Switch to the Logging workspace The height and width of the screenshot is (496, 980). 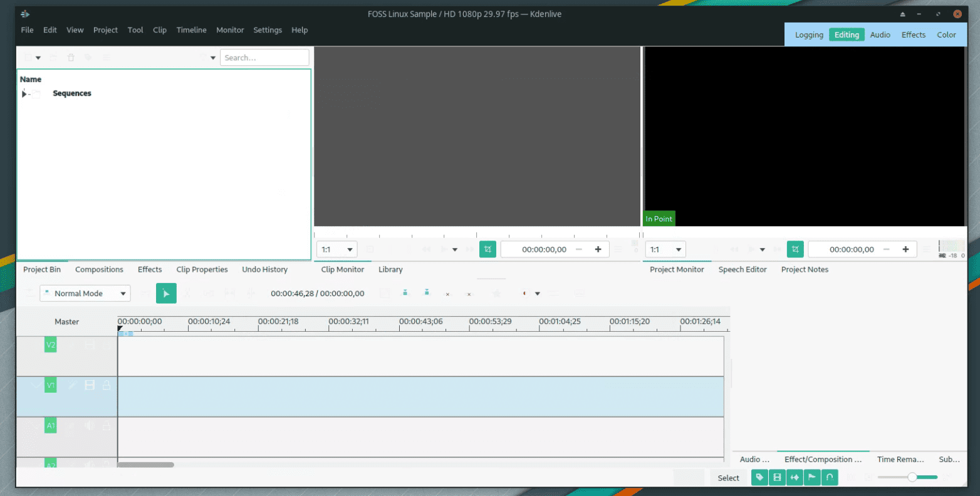coord(809,35)
